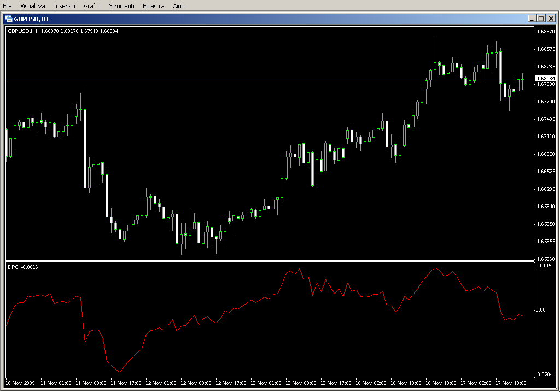This screenshot has height=392, width=560.
Task: Open the Grafici menu
Action: tap(92, 6)
